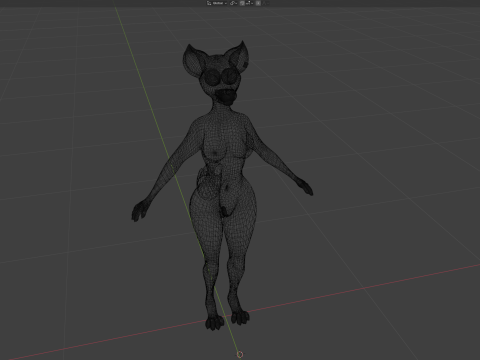Open the pivot point dropdown
Screen dimensions: 480x360
pos(233,3)
